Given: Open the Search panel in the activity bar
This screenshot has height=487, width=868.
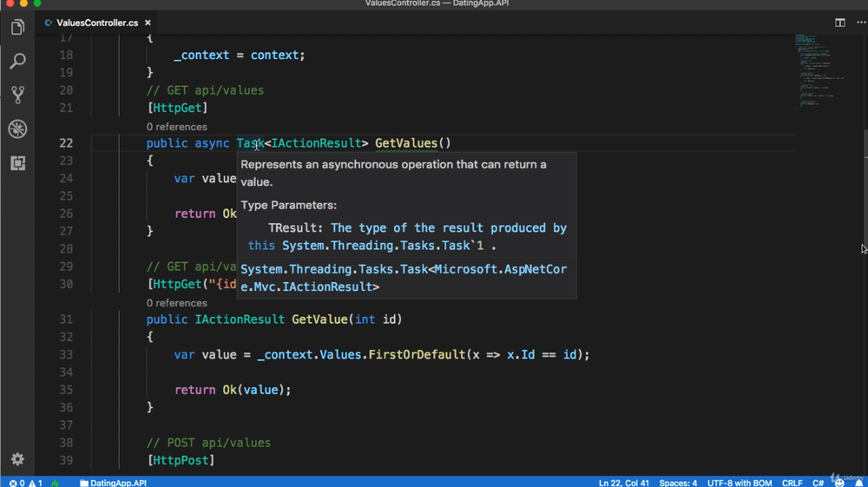Looking at the screenshot, I should [17, 62].
